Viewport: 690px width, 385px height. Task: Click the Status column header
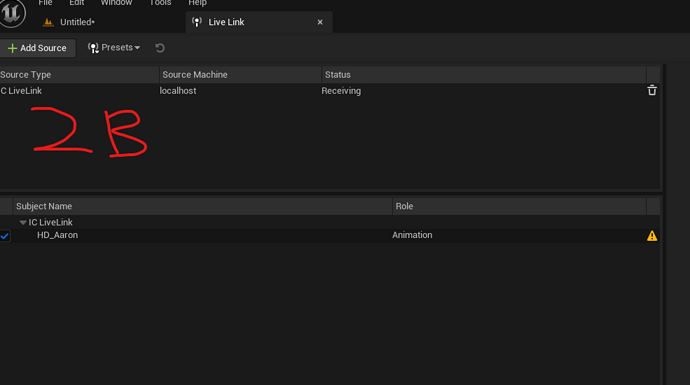pos(484,75)
